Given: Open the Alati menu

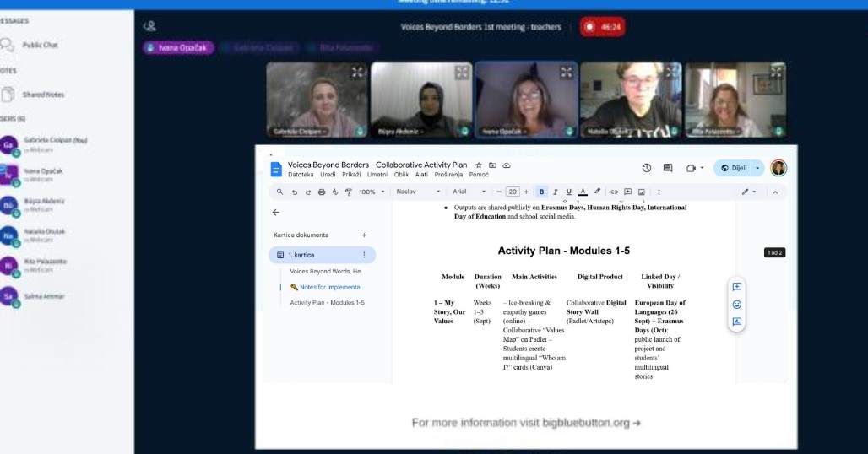Looking at the screenshot, I should coord(422,175).
